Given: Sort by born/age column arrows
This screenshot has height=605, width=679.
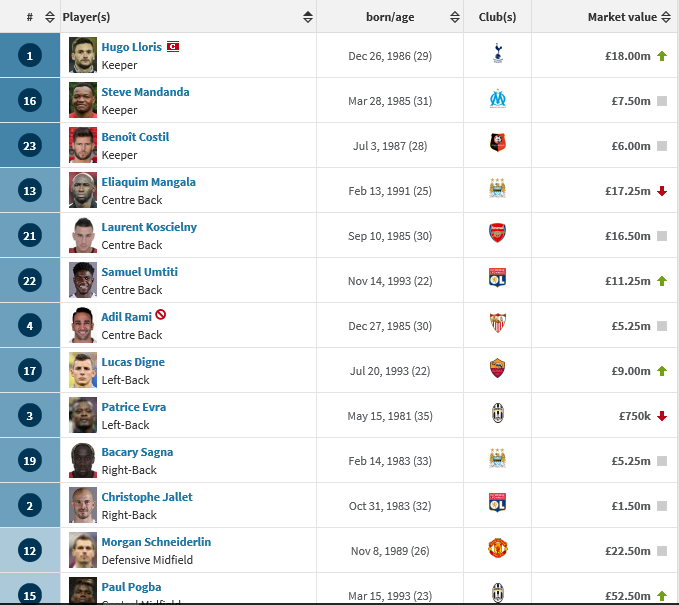Looking at the screenshot, I should pos(455,17).
